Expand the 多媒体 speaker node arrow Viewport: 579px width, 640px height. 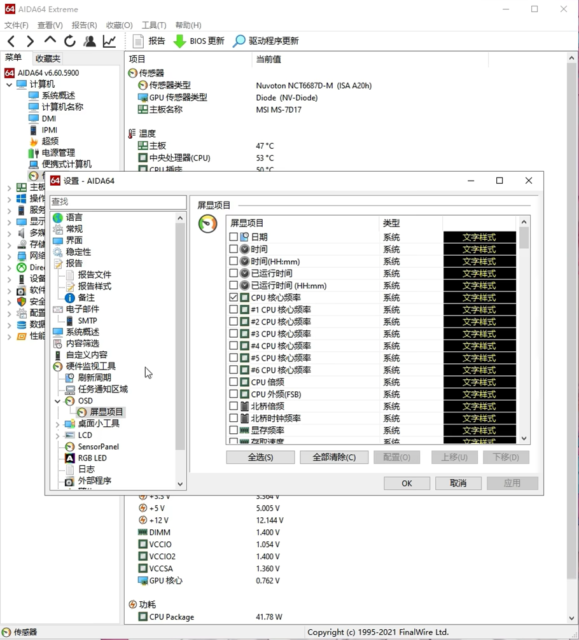pos(9,233)
